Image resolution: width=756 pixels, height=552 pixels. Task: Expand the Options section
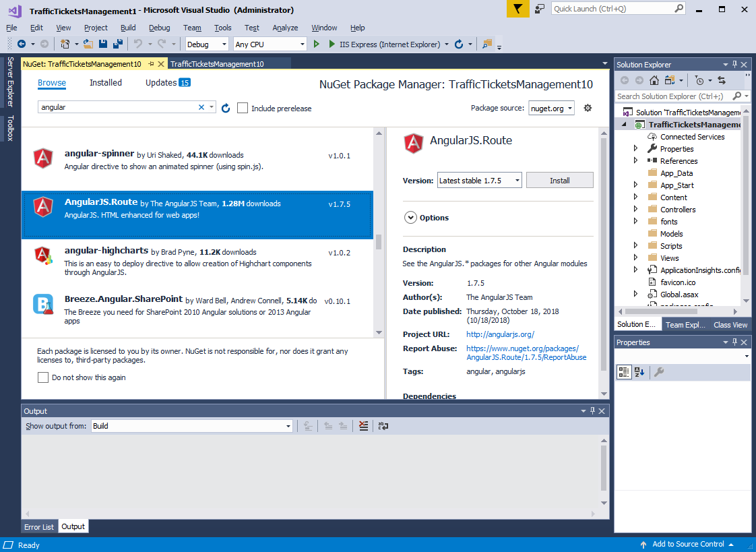tap(410, 218)
